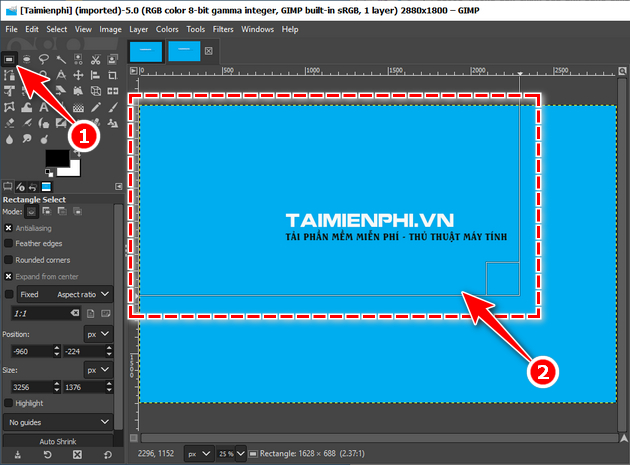Select the Warp Transform tool

(x=27, y=107)
